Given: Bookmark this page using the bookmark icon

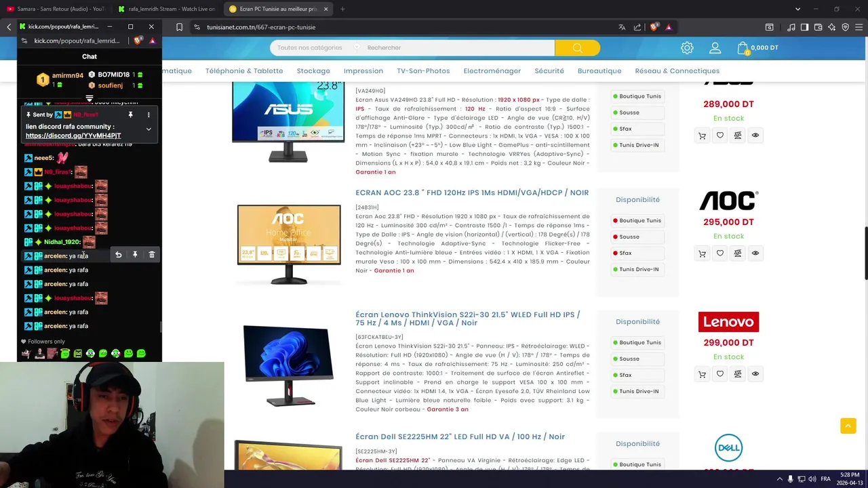Looking at the screenshot, I should 179,27.
